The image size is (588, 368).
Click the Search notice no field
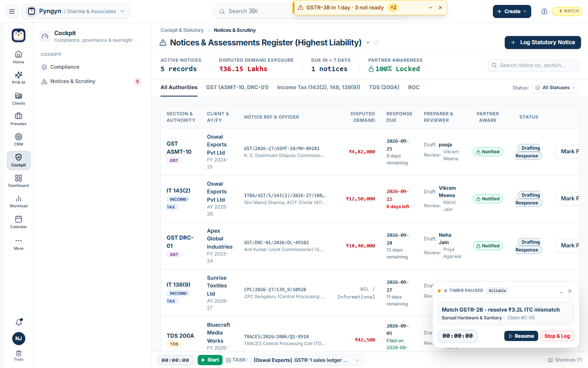coord(533,65)
